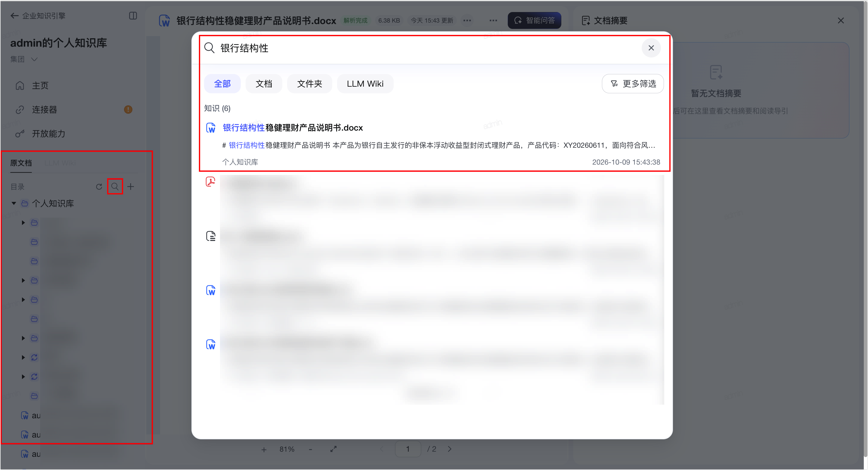
Task: Click the back arrow beside 企业知识引擎
Action: pyautogui.click(x=14, y=16)
